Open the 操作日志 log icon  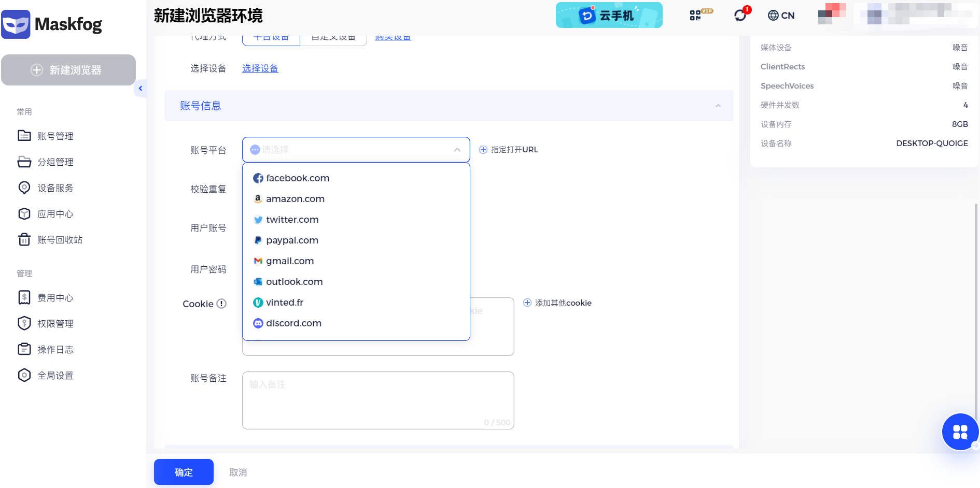pos(24,349)
